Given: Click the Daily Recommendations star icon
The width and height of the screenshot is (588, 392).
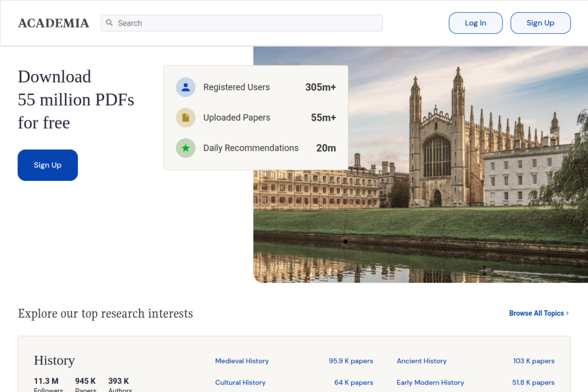Looking at the screenshot, I should pyautogui.click(x=186, y=148).
